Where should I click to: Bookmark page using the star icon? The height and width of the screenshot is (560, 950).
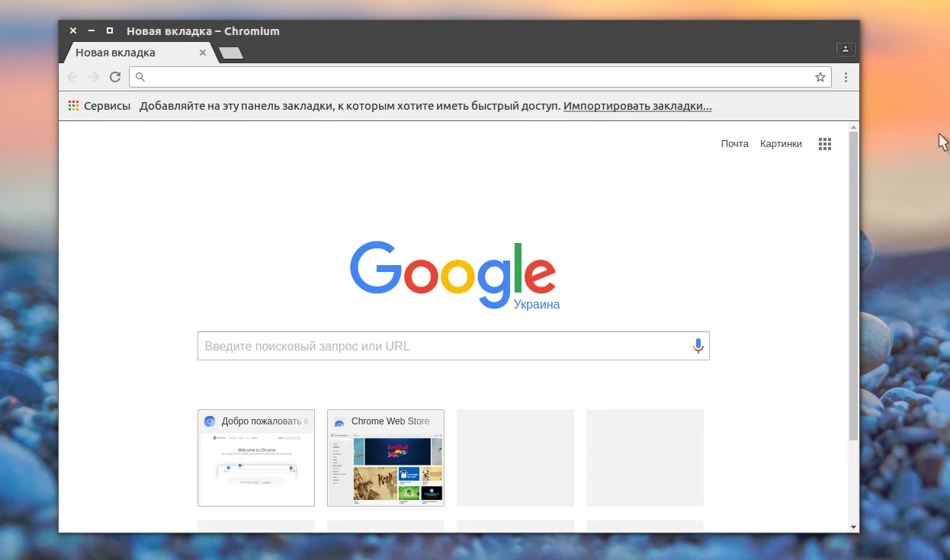[x=820, y=77]
